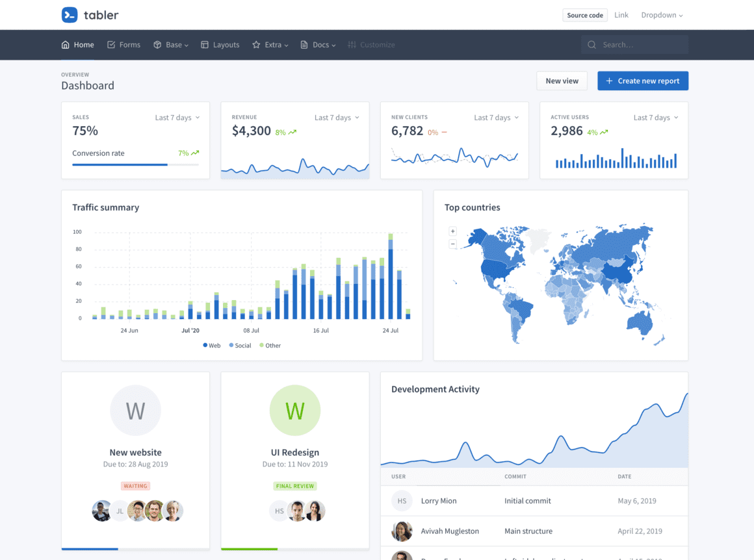Zoom out on the Top countries map

(452, 244)
